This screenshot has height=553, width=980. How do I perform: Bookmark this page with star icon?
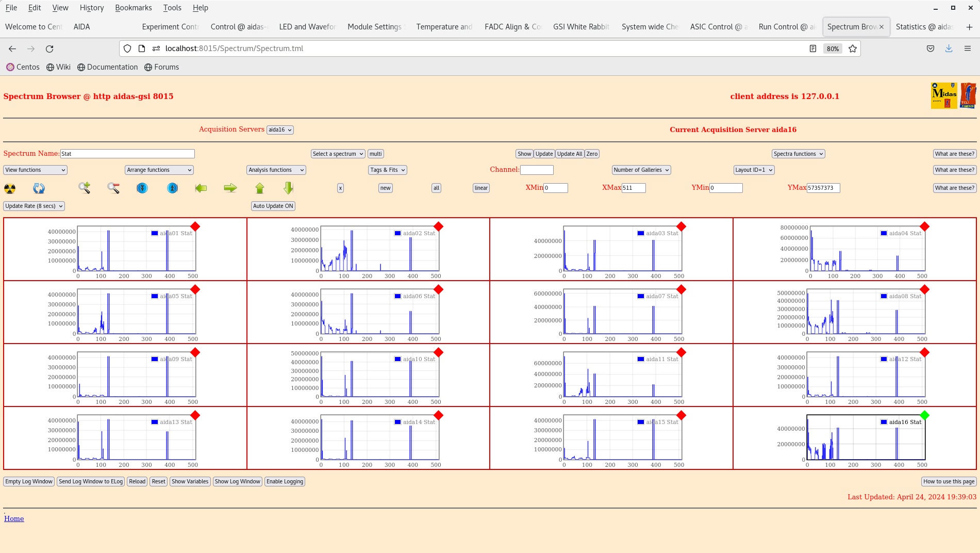pyautogui.click(x=853, y=48)
